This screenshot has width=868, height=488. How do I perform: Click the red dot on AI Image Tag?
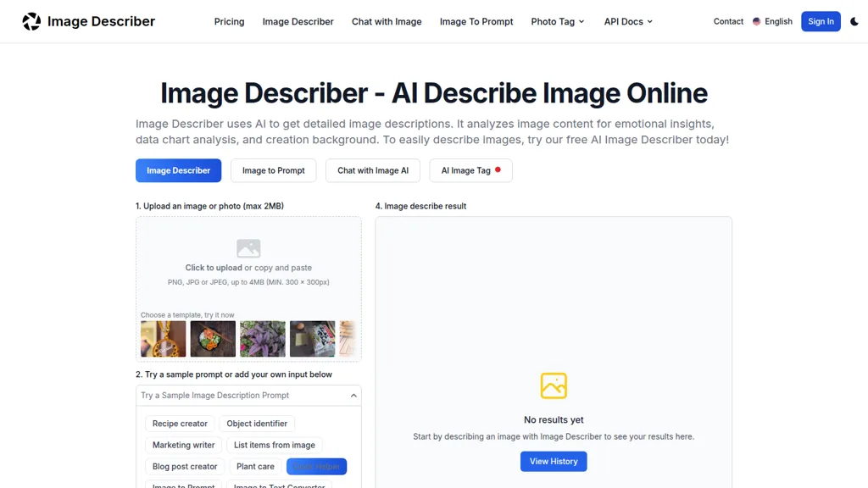pyautogui.click(x=498, y=169)
